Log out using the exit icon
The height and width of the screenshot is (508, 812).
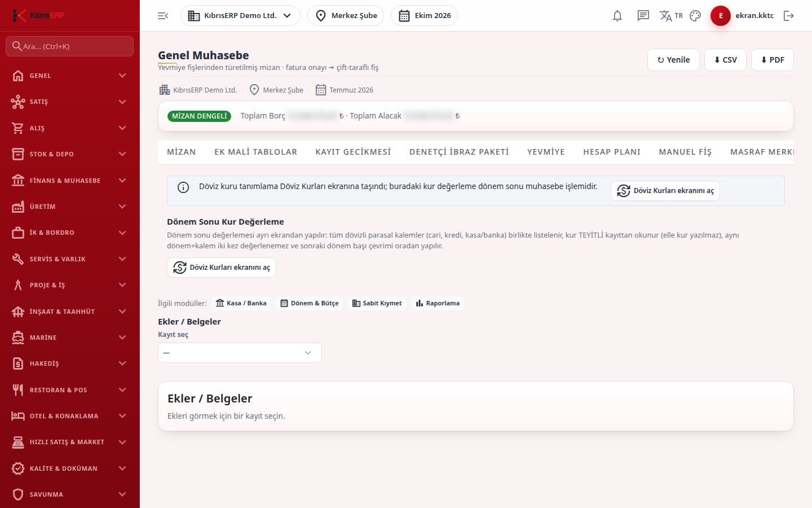pos(789,16)
